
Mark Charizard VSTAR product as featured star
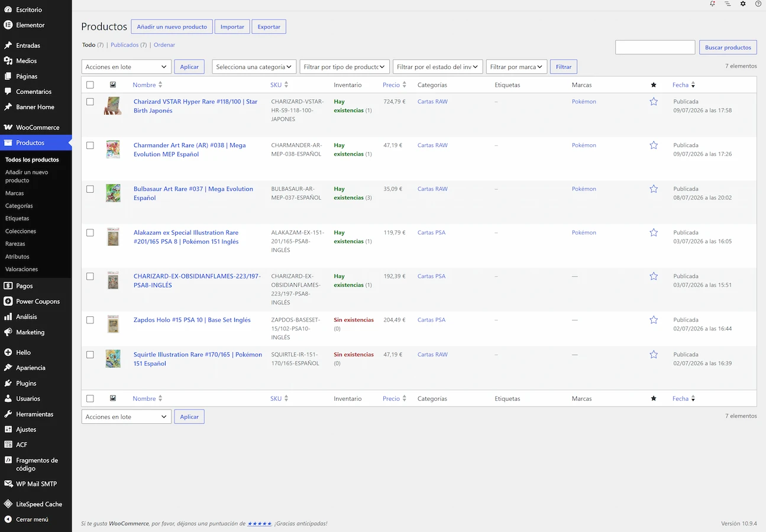click(654, 102)
